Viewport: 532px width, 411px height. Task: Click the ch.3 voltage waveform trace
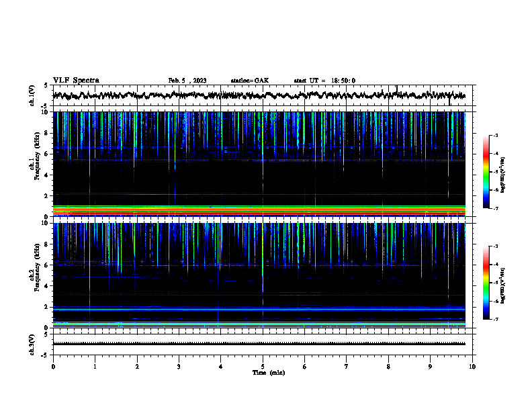[x=259, y=344]
